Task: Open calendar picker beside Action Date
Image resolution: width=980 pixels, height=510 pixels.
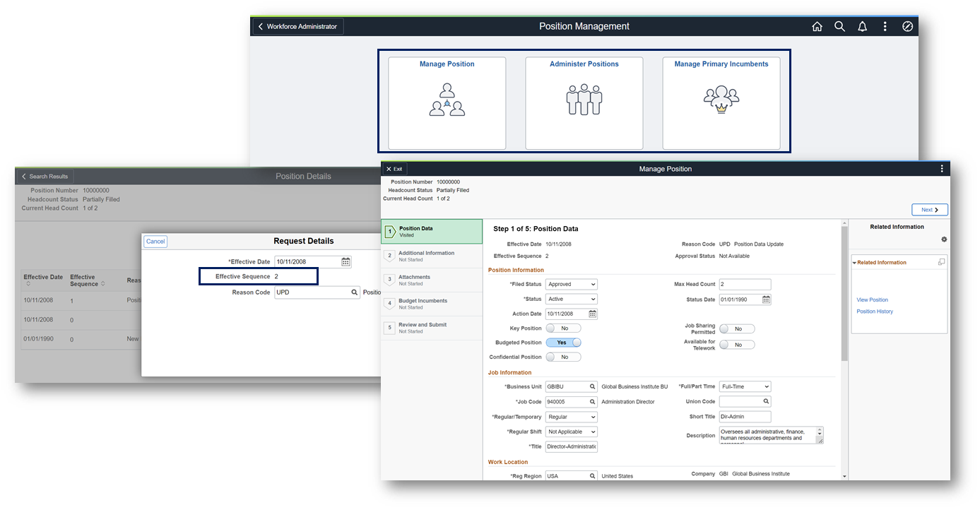Action: (593, 314)
